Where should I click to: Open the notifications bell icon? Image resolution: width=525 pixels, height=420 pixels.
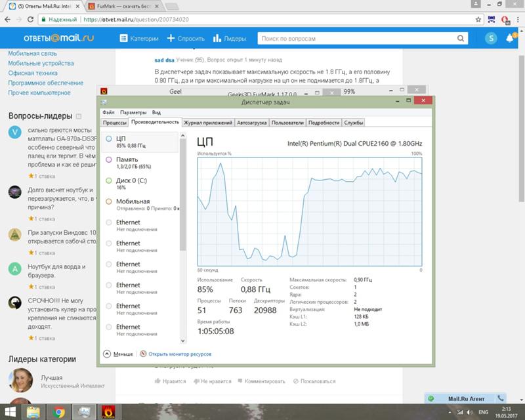(x=511, y=38)
